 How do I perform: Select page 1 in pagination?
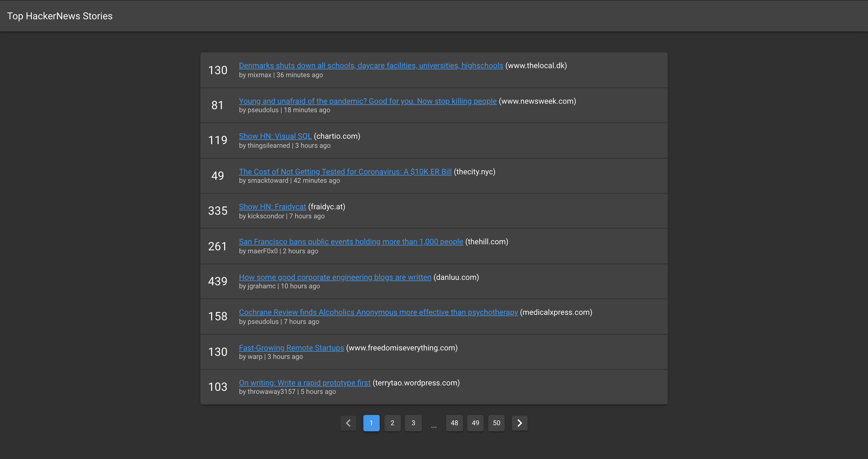[371, 423]
